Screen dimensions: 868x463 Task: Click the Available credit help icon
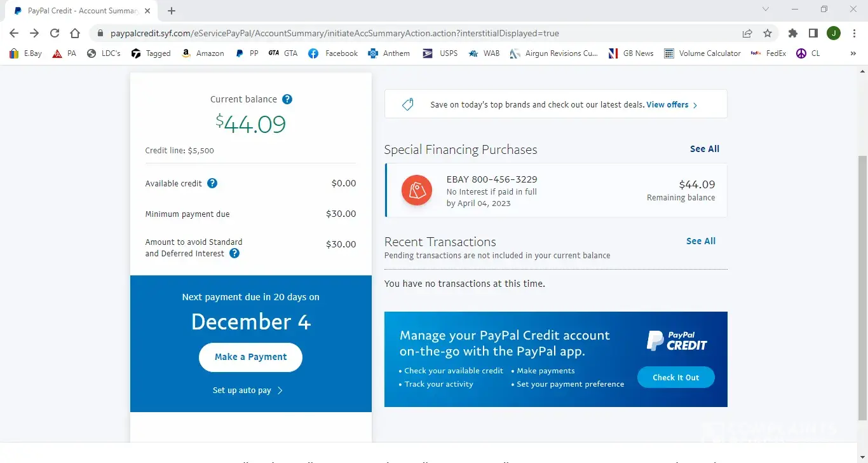(212, 183)
